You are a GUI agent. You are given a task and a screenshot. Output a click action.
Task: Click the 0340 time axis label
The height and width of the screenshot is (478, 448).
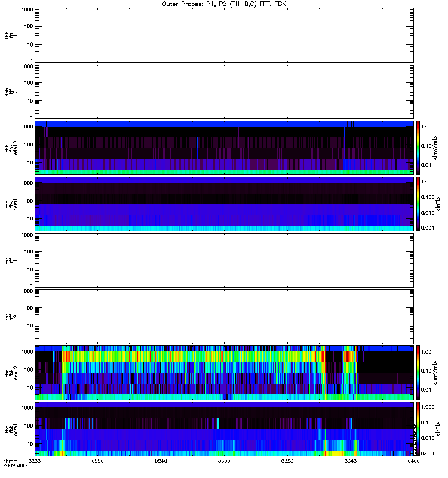351,461
